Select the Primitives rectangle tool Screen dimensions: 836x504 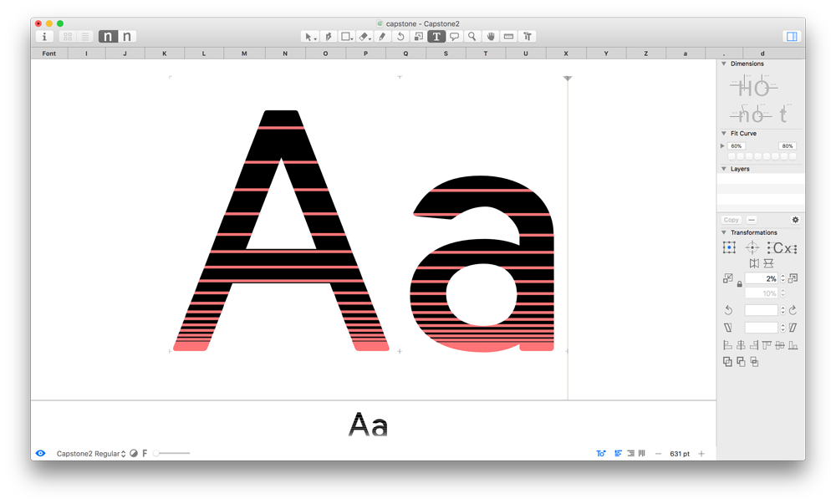point(345,36)
